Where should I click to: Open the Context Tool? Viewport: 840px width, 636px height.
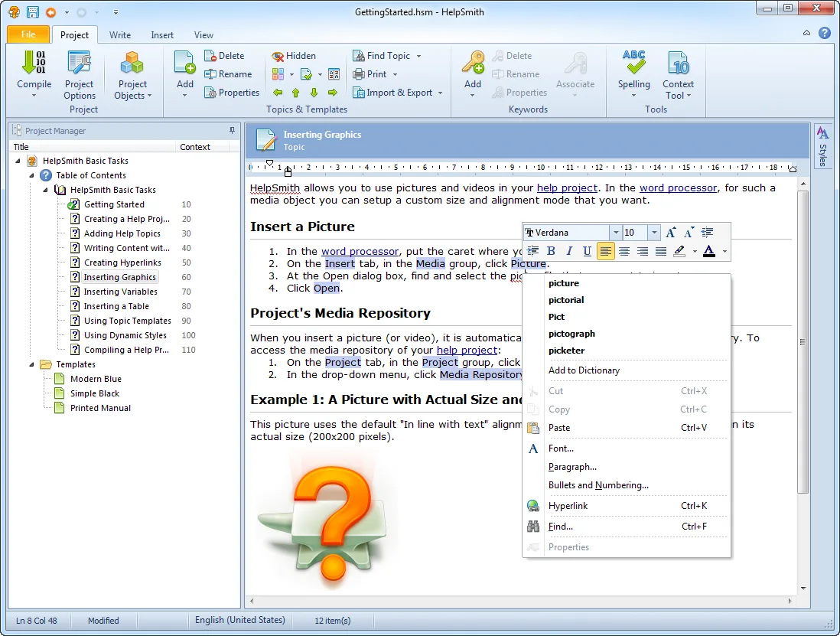(x=678, y=74)
